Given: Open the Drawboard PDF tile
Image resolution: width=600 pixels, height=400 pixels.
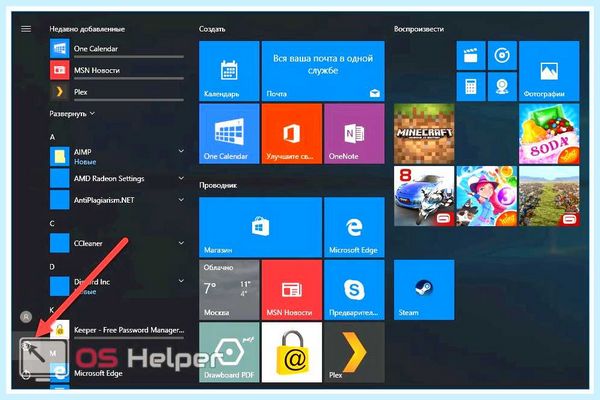Looking at the screenshot, I should point(229,352).
